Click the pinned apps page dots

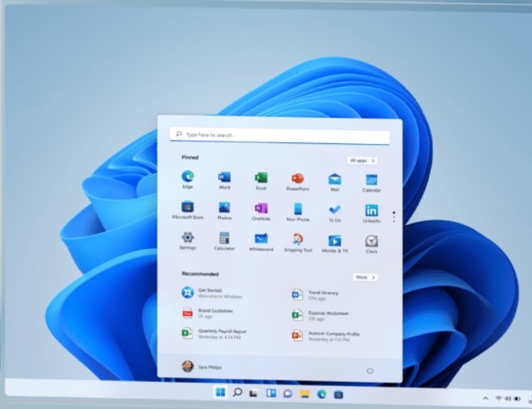click(394, 217)
